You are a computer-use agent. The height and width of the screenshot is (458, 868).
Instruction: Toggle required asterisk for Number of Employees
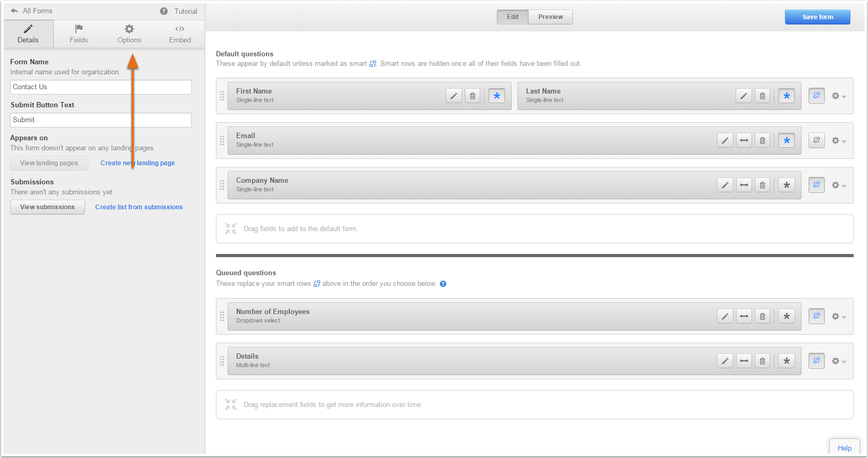(787, 316)
